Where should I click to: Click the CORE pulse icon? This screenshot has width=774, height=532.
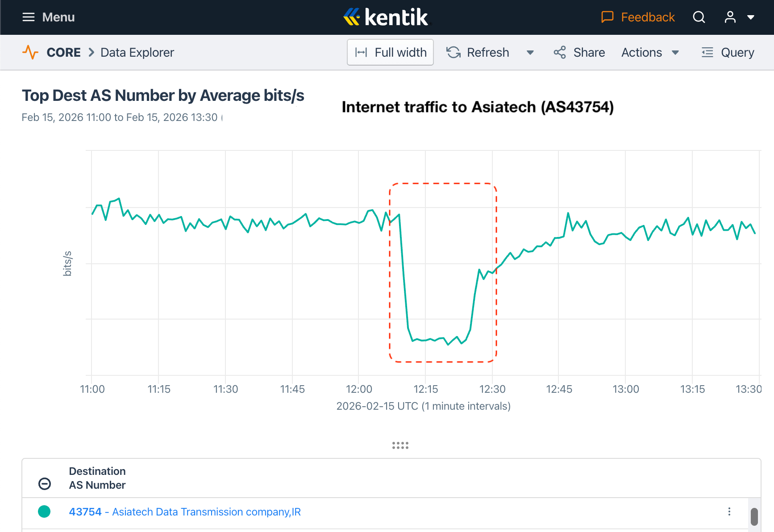tap(30, 52)
